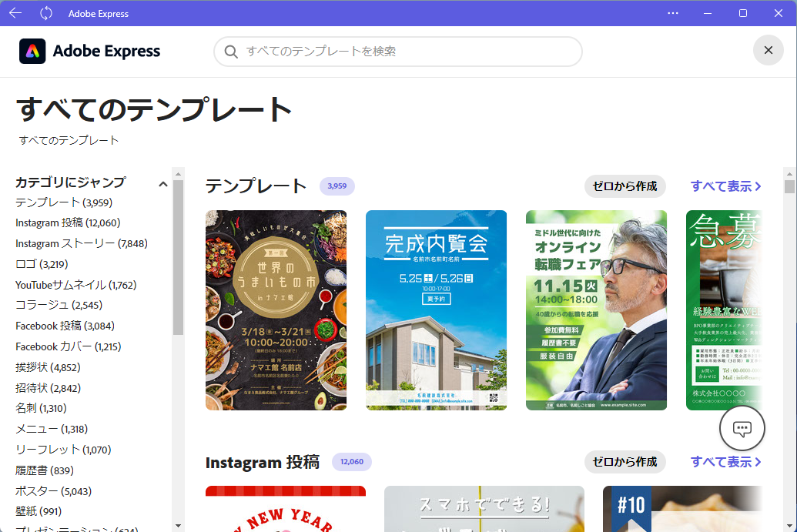Click the category list scrollbar thumb

[178, 258]
